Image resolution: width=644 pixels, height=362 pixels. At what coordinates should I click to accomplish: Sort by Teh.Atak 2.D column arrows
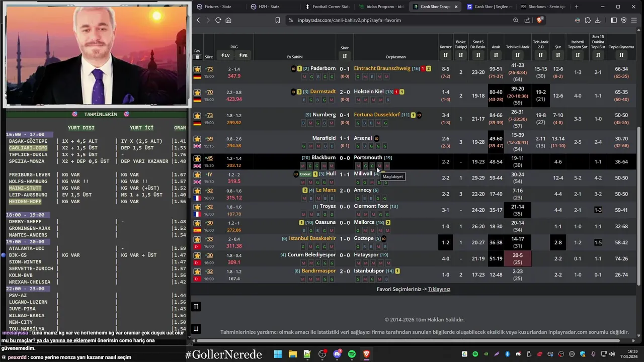click(x=540, y=55)
